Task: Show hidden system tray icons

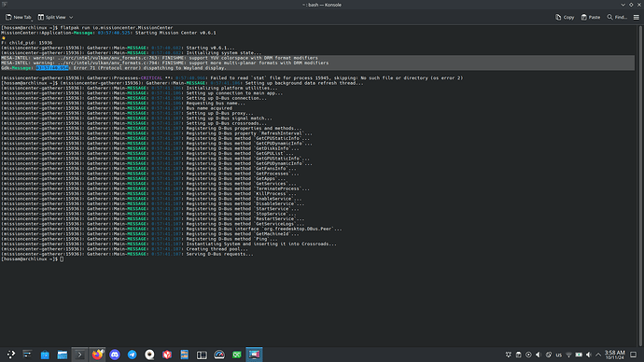Action: click(598, 355)
